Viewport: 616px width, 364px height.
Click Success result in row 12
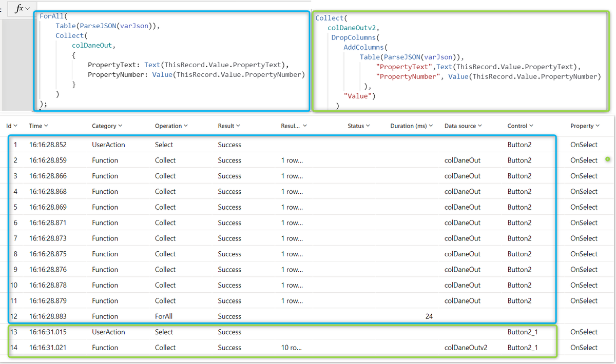coord(229,316)
